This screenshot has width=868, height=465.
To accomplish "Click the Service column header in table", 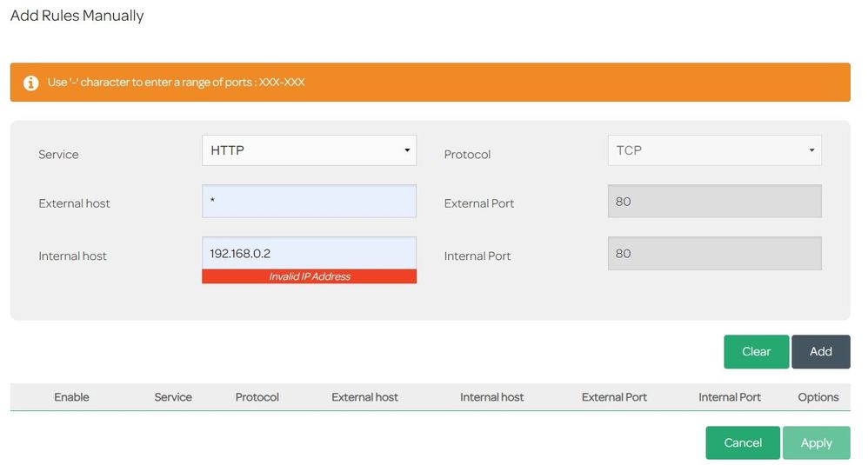I will coord(173,397).
